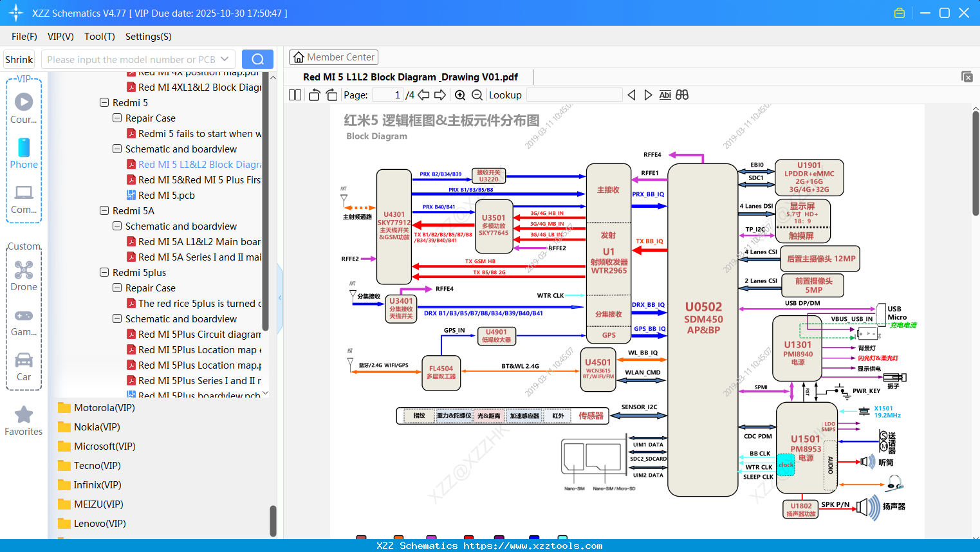This screenshot has height=552, width=980.
Task: Open search using the binoculars icon
Action: click(682, 95)
